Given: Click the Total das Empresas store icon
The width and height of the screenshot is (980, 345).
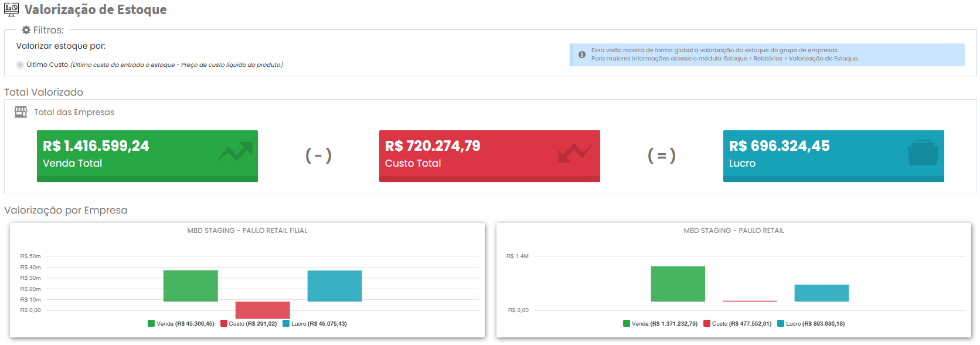Looking at the screenshot, I should pyautogui.click(x=21, y=112).
